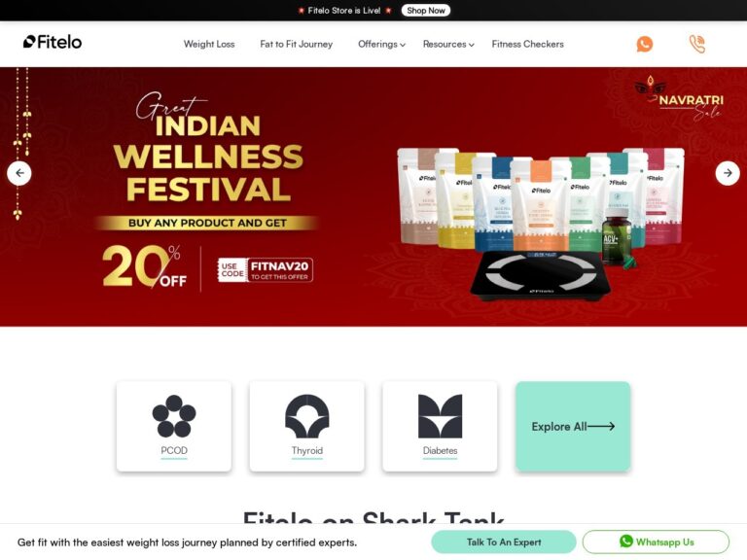Viewport: 747px width, 560px height.
Task: Click the Whatsapp Us button
Action: pos(656,542)
